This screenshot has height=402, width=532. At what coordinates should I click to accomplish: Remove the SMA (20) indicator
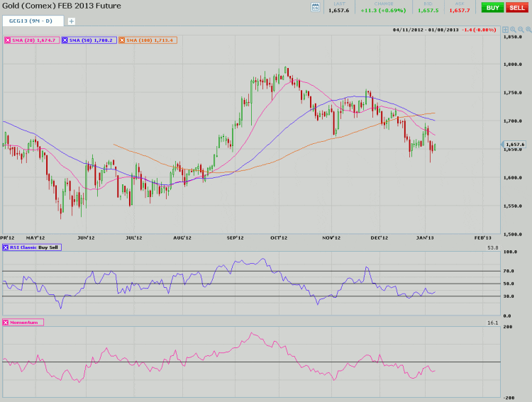(x=7, y=40)
